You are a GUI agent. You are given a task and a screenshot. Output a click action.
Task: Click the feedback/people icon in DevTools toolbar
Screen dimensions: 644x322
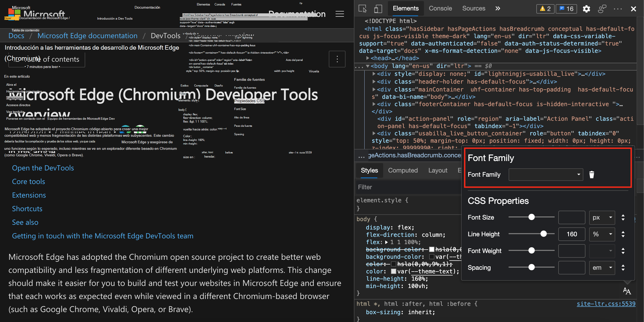(x=602, y=9)
